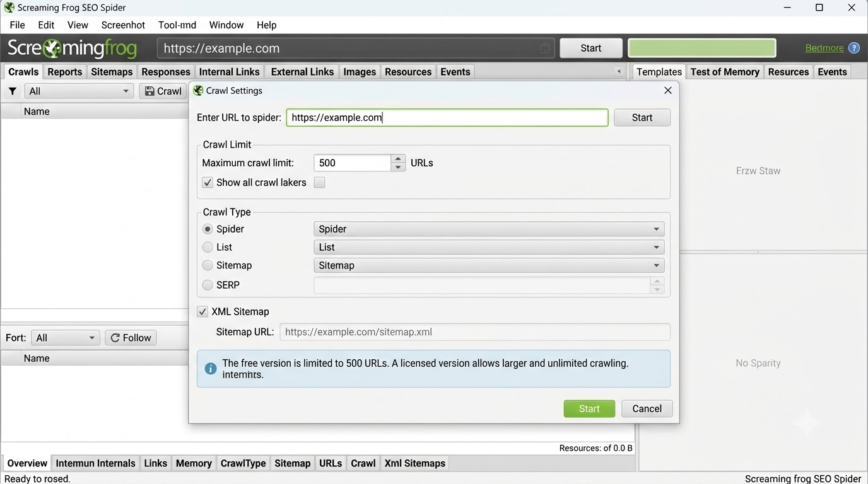This screenshot has width=868, height=484.
Task: Switch to the Images tab
Action: [x=360, y=72]
